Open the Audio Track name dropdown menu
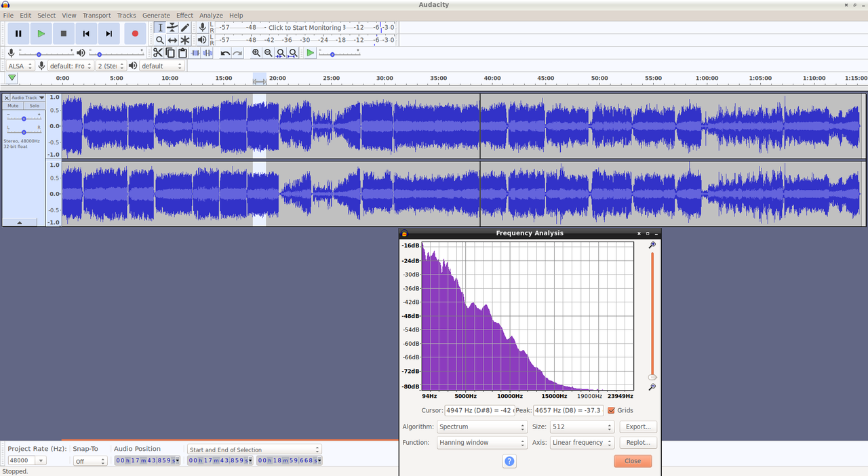The height and width of the screenshot is (476, 868). pos(28,98)
